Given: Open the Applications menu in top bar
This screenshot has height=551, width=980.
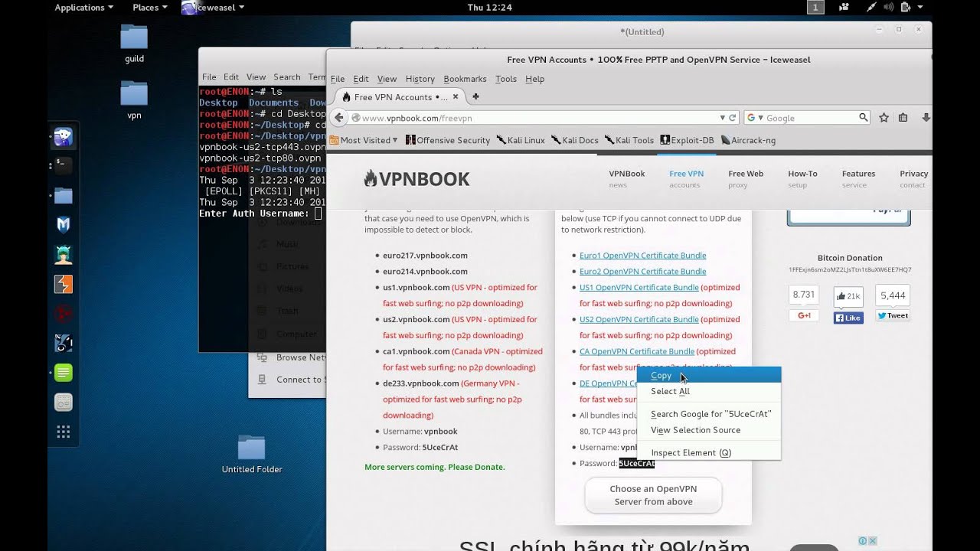Looking at the screenshot, I should pyautogui.click(x=84, y=7).
